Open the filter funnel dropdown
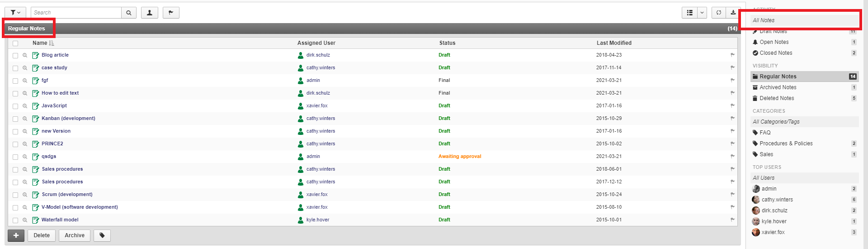Viewport: 868px width, 249px height. 15,13
